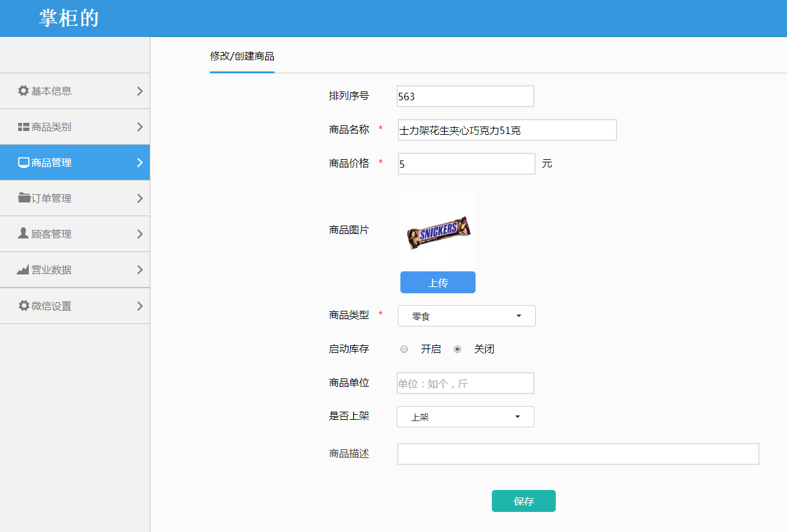Click the chart icon beside 营业数据
This screenshot has height=532, width=787.
[23, 269]
